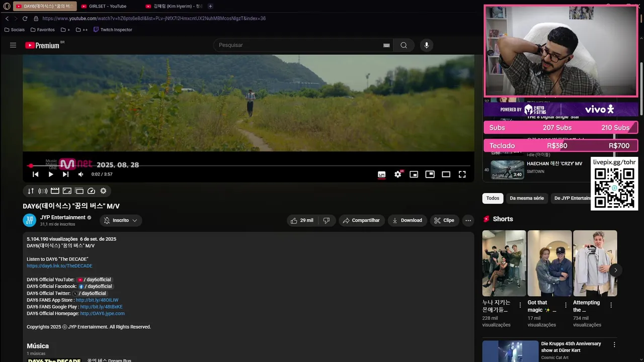Select the De JYP Entertainment filter chip
The image size is (644, 362).
[x=571, y=198]
